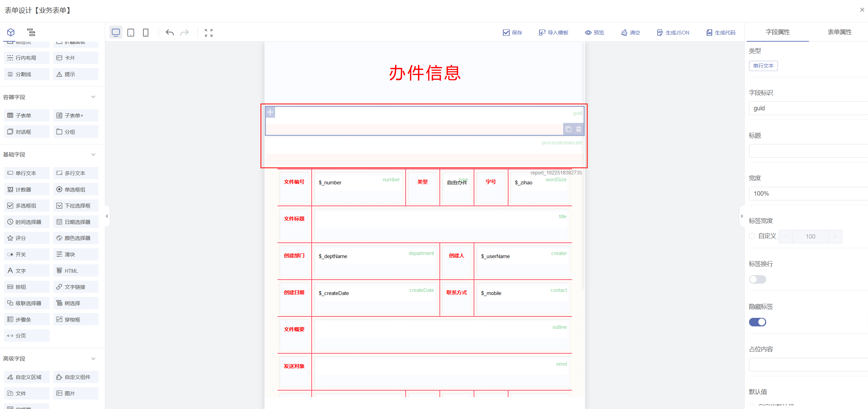Collapse the 容器字段 section

[93, 97]
